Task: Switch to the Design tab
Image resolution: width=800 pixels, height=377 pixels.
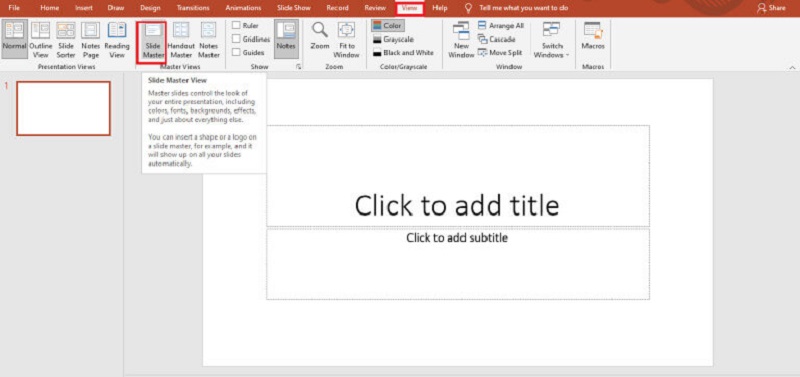Action: tap(150, 8)
